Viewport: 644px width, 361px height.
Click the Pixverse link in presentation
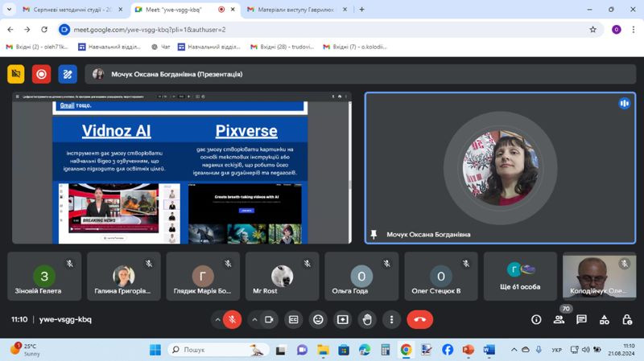coord(246,130)
